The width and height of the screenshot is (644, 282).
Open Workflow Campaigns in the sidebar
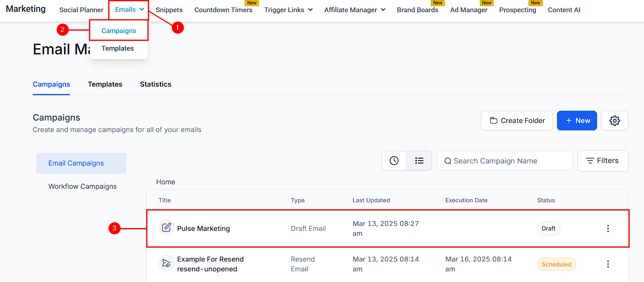82,186
